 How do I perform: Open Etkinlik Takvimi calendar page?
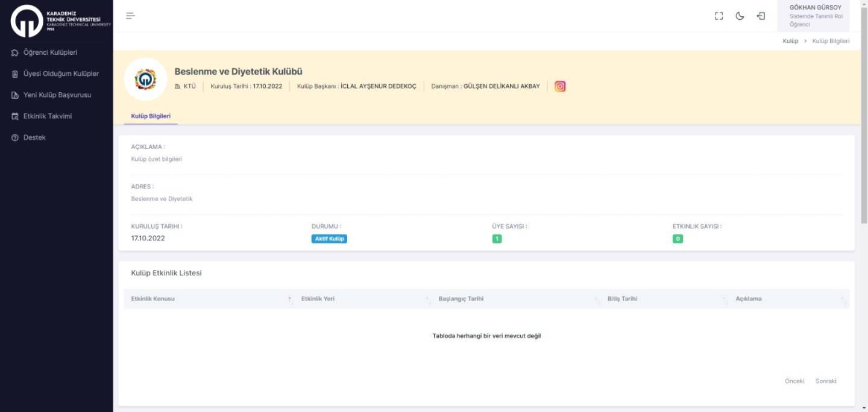point(47,116)
